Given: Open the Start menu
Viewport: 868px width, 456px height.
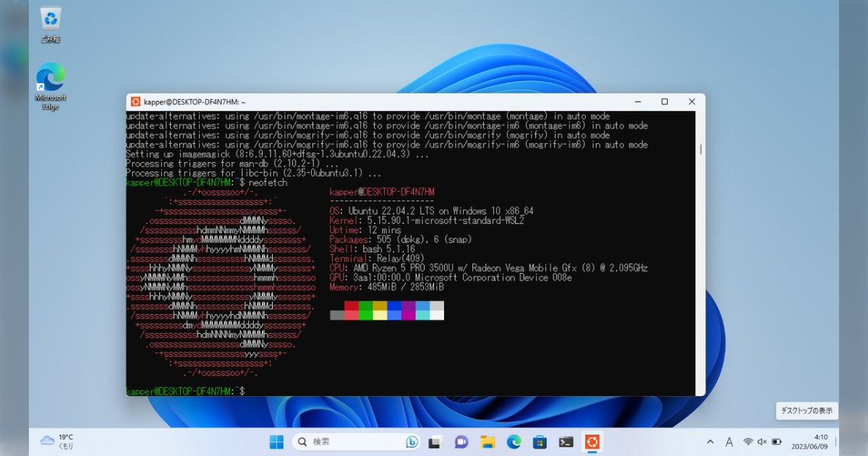Looking at the screenshot, I should pyautogui.click(x=277, y=442).
